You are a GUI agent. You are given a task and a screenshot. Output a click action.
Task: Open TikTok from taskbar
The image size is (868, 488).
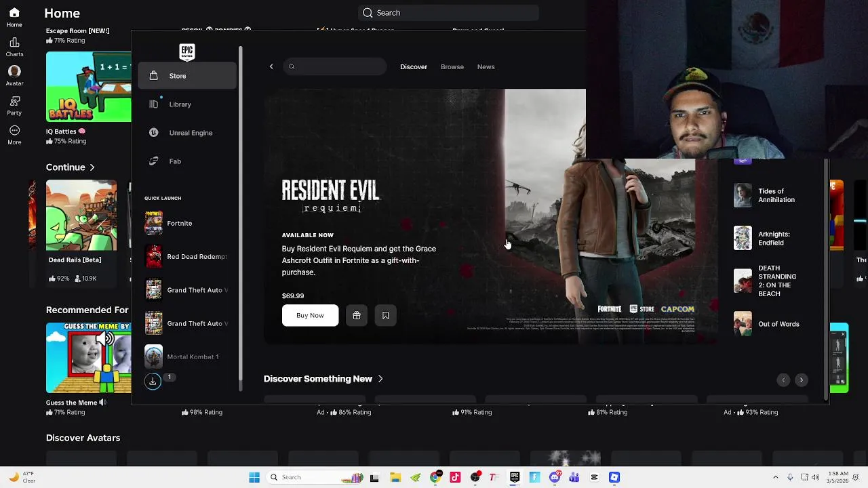point(455,477)
